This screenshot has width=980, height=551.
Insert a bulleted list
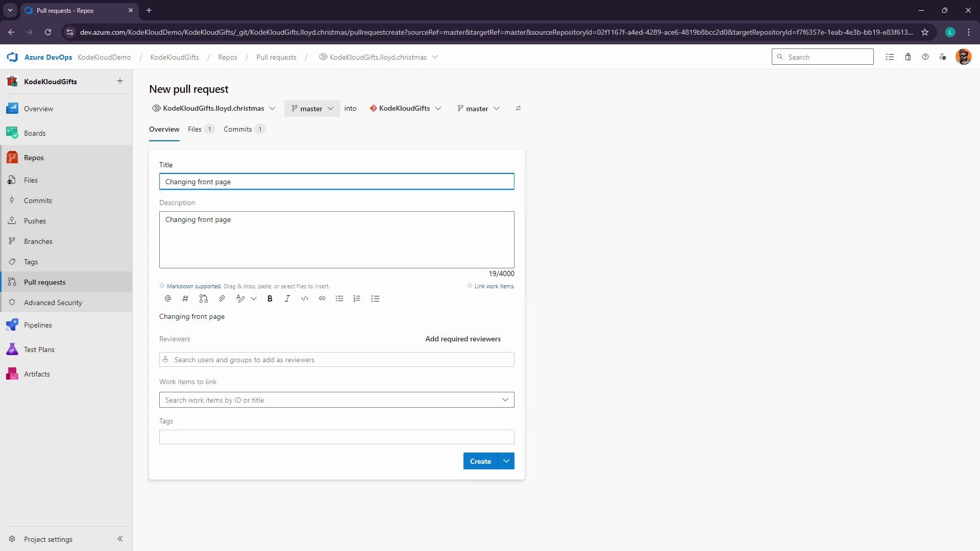click(x=339, y=299)
